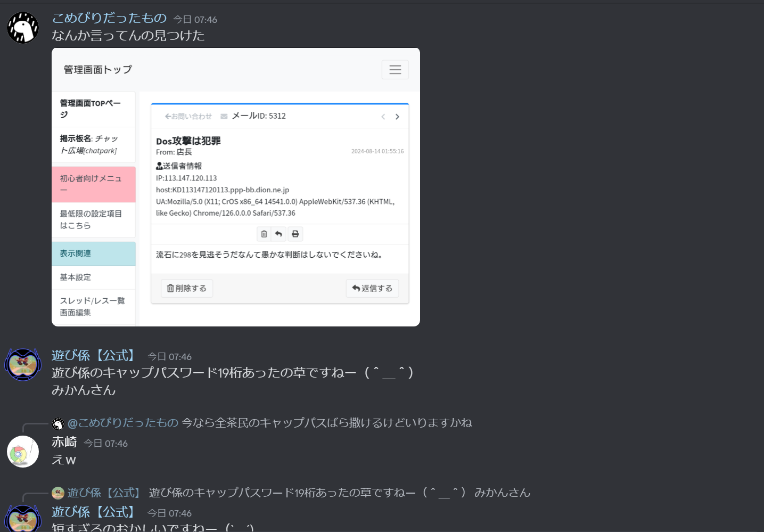Open the embedded admin screenshot image
764x532 pixels.
coord(236,187)
